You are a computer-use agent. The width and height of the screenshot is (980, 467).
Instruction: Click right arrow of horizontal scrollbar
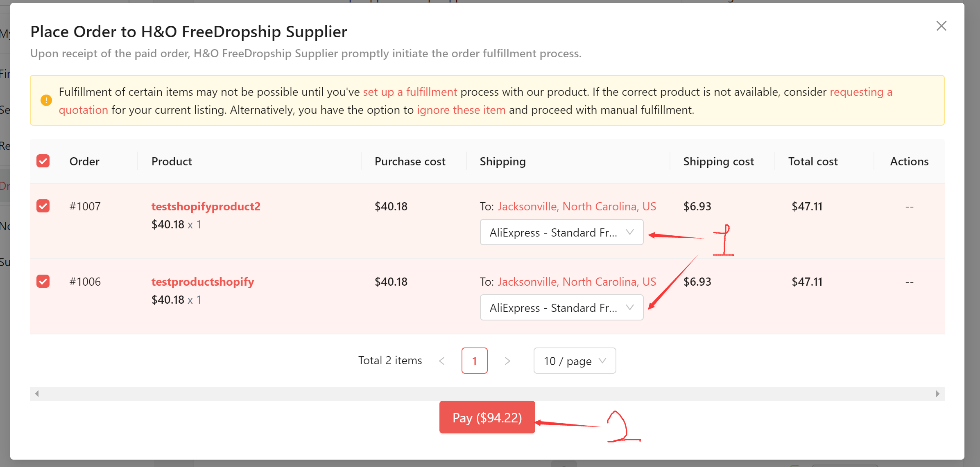[x=937, y=394]
